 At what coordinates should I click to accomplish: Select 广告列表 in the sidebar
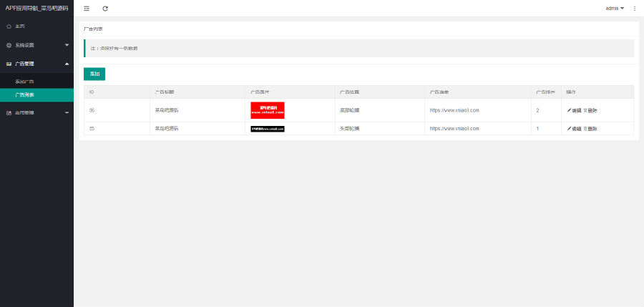click(25, 94)
